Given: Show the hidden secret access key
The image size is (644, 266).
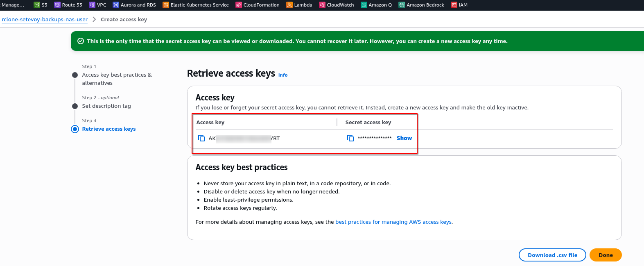Looking at the screenshot, I should click(404, 138).
